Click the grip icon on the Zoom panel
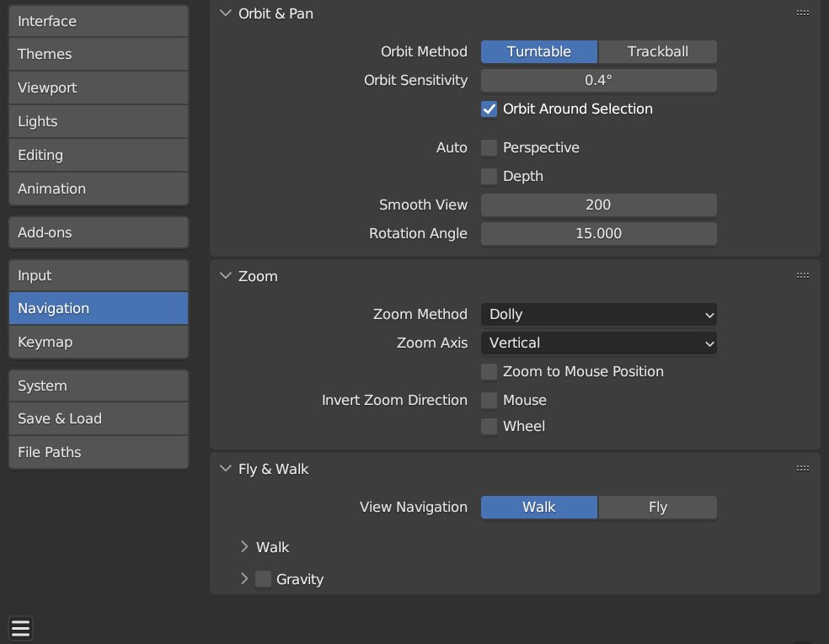The height and width of the screenshot is (644, 829). pos(802,274)
